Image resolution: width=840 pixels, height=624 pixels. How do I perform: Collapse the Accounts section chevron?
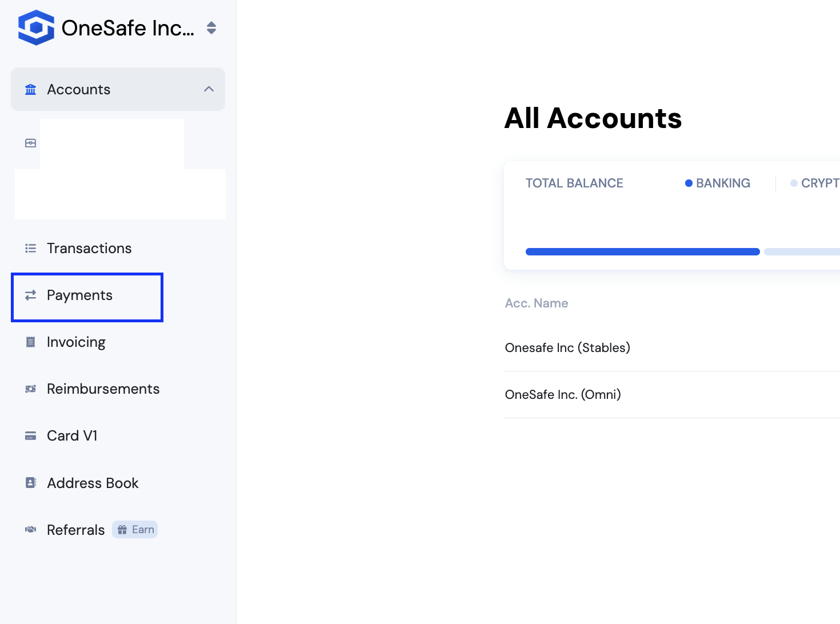[209, 89]
